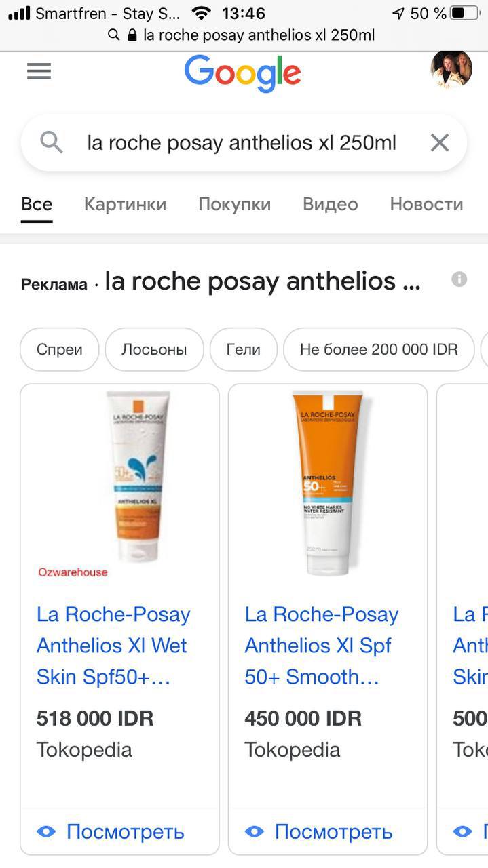Open La Roche-Posay Anthelios Xl Wet Skin link
This screenshot has width=488, height=868.
click(x=113, y=646)
